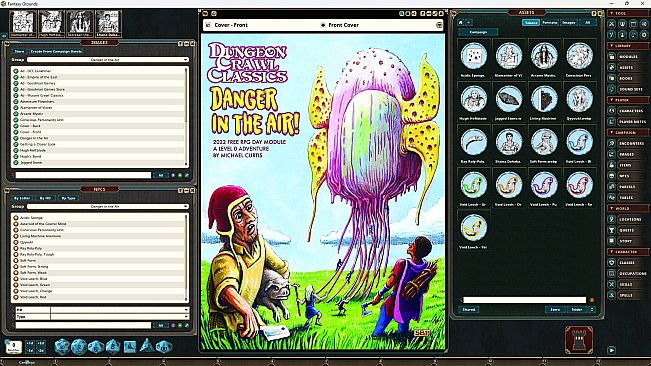This screenshot has height=366, width=651.
Task: Open Books in Library sidebar
Action: point(628,78)
